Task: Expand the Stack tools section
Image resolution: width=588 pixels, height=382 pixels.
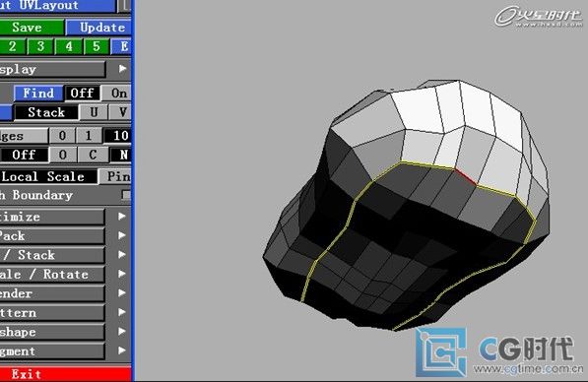Action: tap(52, 255)
